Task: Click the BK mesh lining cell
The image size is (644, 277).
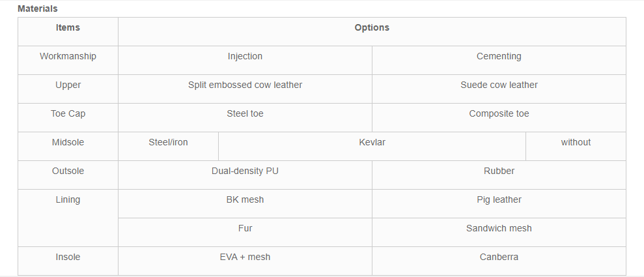Action: 245,204
